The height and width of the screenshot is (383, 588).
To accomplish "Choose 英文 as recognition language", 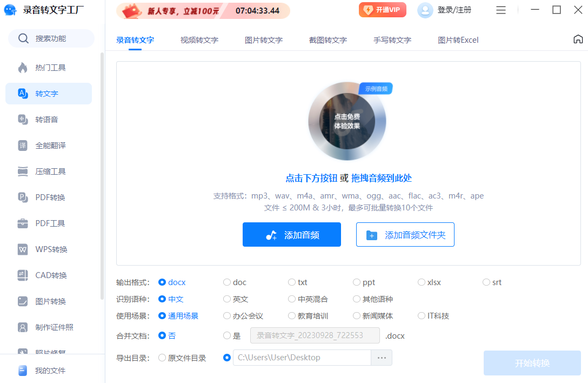I will pos(227,299).
